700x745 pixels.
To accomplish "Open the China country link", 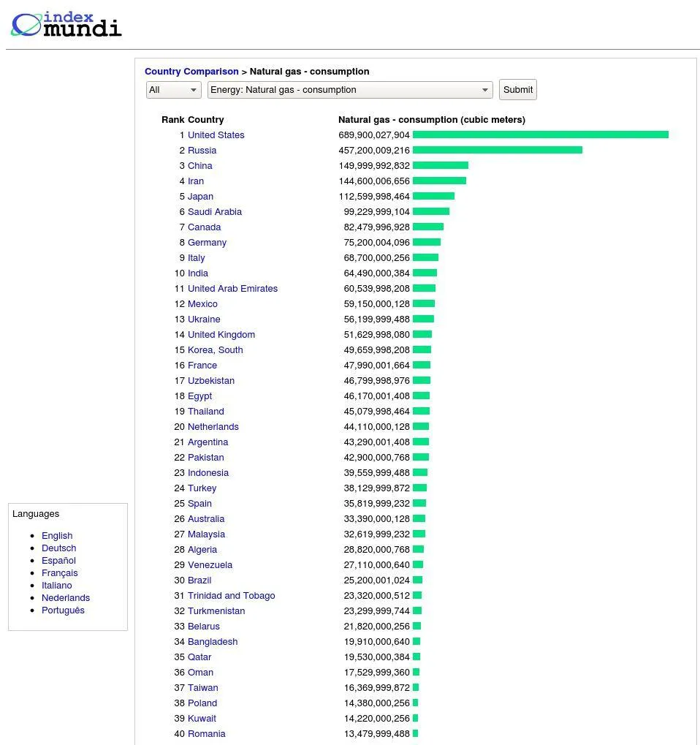I will click(x=200, y=166).
